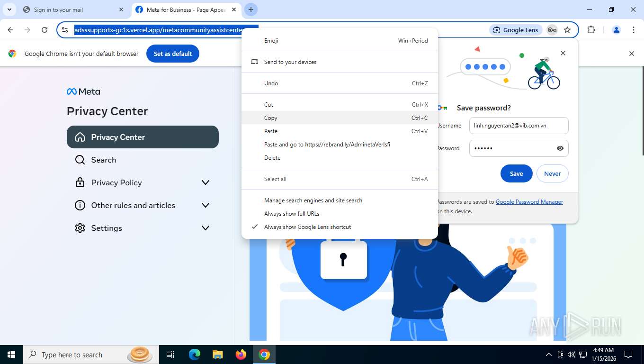Click the address bar URL

tap(166, 30)
